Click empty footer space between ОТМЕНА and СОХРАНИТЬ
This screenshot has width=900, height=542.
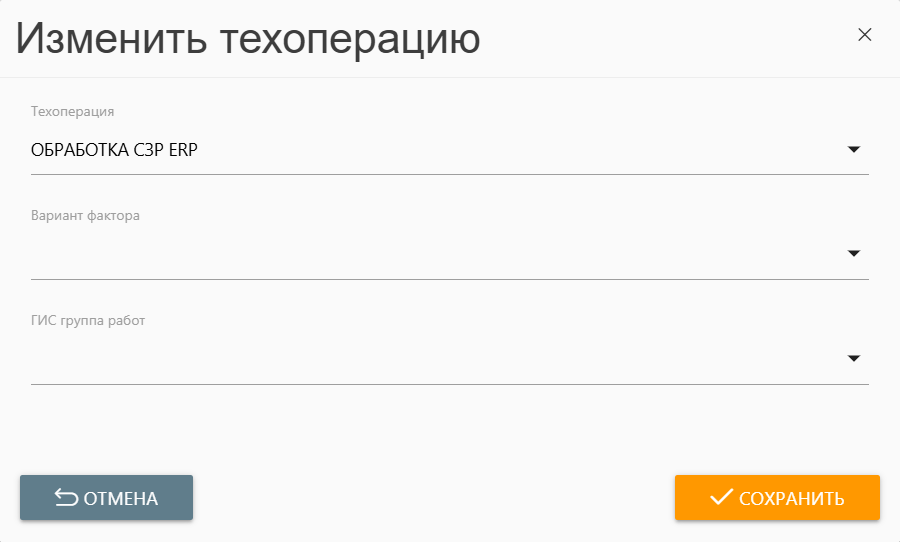[x=433, y=498]
